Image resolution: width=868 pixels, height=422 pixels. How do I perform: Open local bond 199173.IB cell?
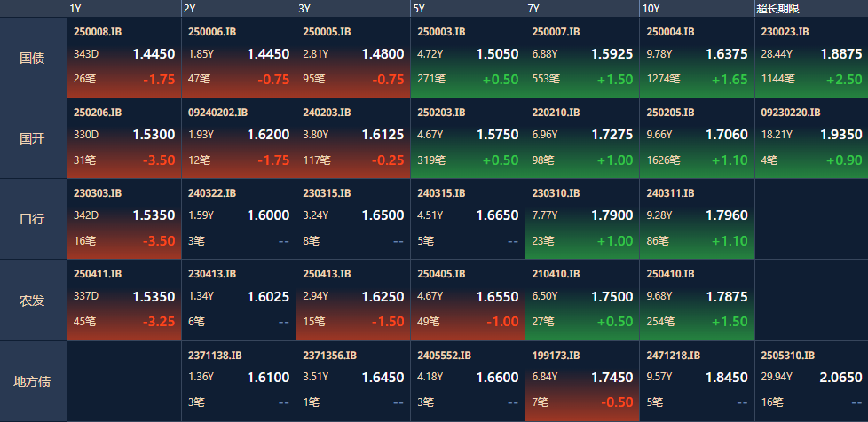coord(582,381)
